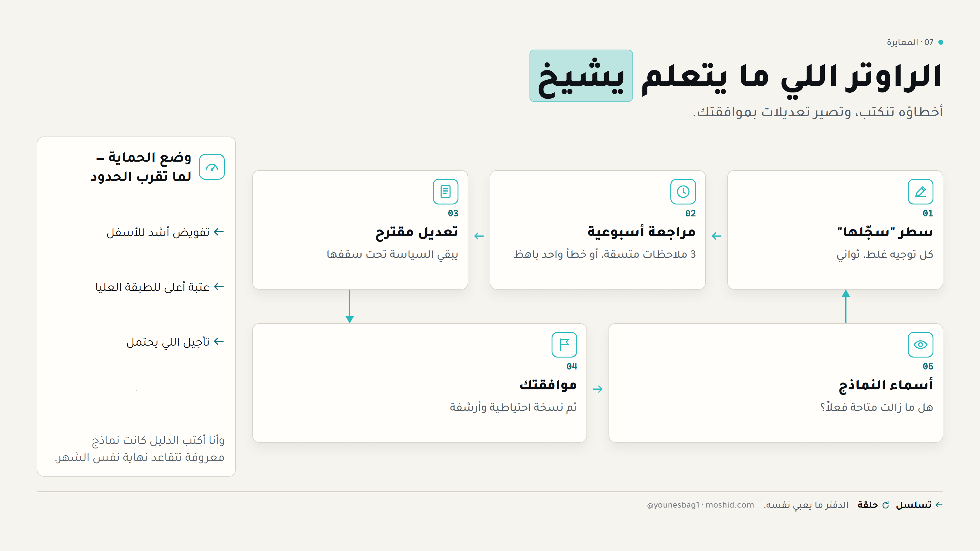Click the text هل ما زالت متاحة فعلاً؟
Image resolution: width=980 pixels, height=551 pixels.
(x=876, y=407)
